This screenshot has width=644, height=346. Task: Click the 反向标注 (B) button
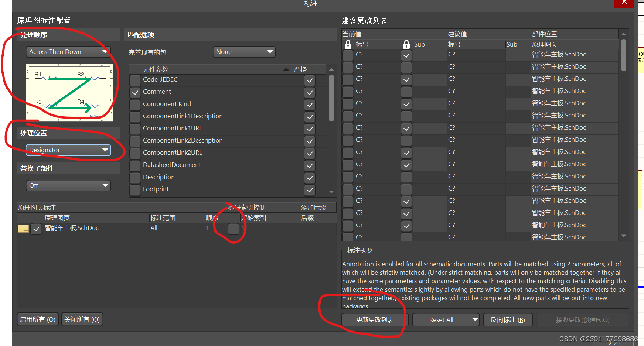pyautogui.click(x=507, y=320)
